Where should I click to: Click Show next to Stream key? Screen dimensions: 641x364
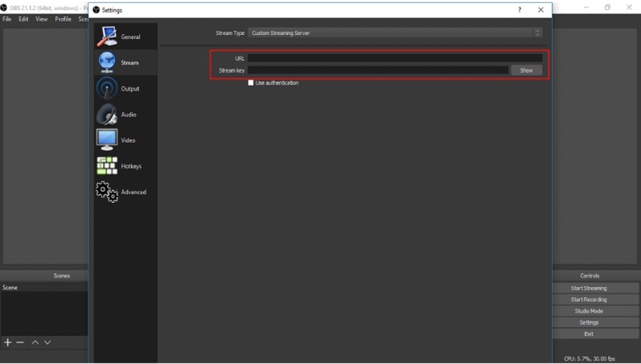tap(527, 70)
